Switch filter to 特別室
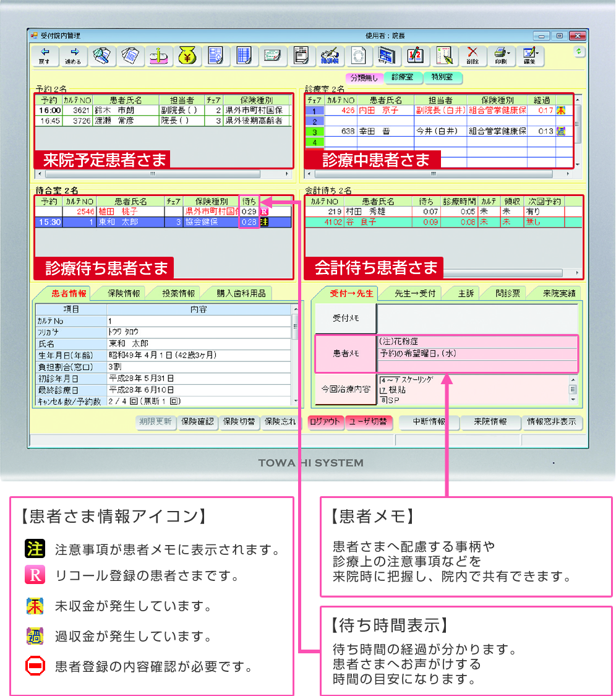 [x=442, y=78]
